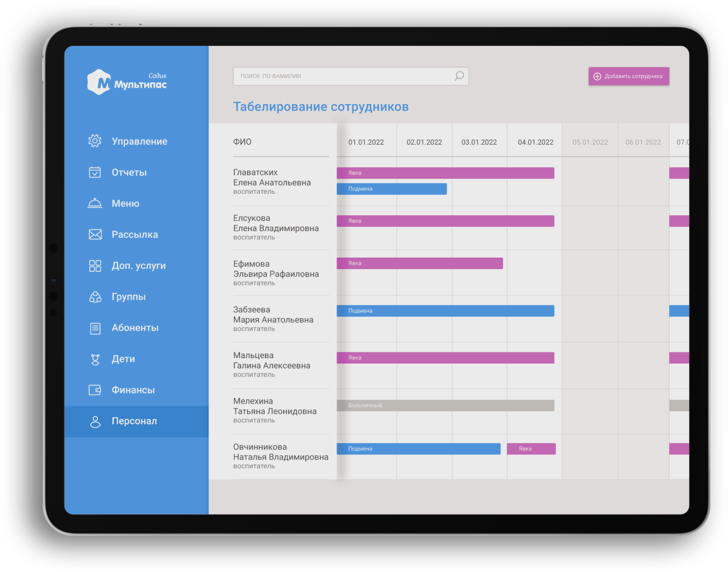Click the person icon beside Персонал
This screenshot has height=572, width=728.
tap(95, 421)
